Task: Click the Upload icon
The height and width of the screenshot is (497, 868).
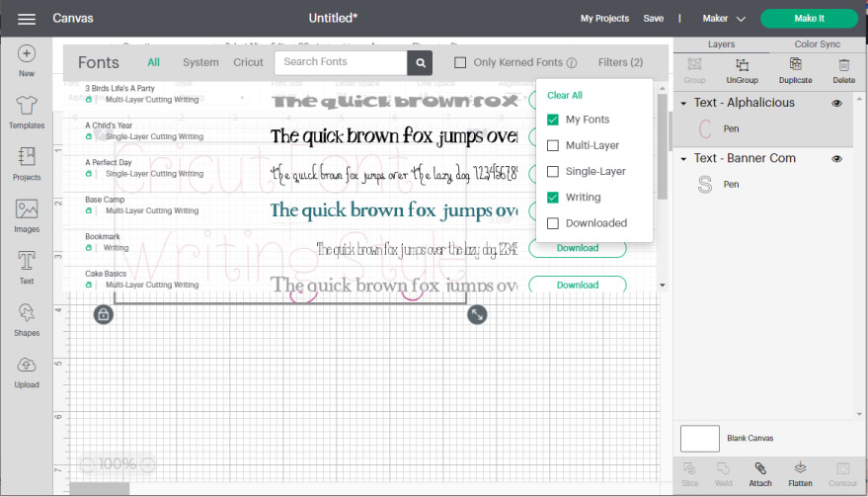Action: pos(27,366)
